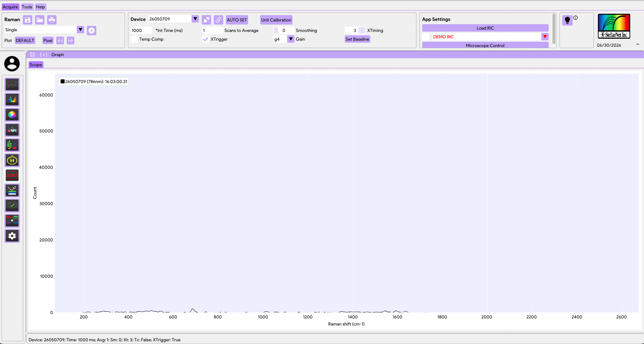Click the Int Time 1000 input field

coord(141,30)
